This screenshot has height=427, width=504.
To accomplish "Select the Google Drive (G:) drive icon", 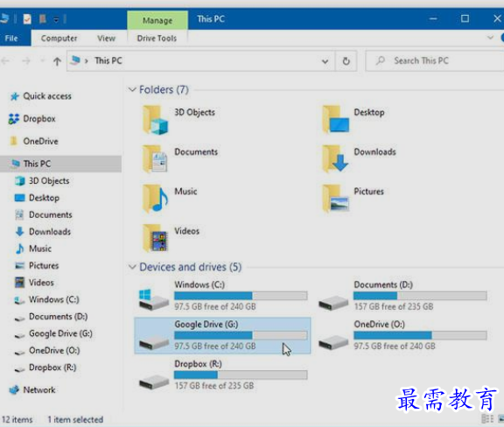I will click(154, 342).
